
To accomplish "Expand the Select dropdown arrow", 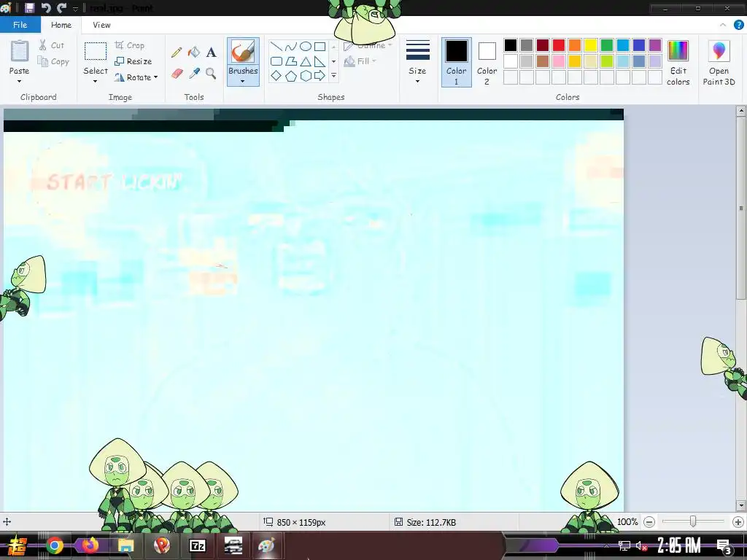I will 96,82.
